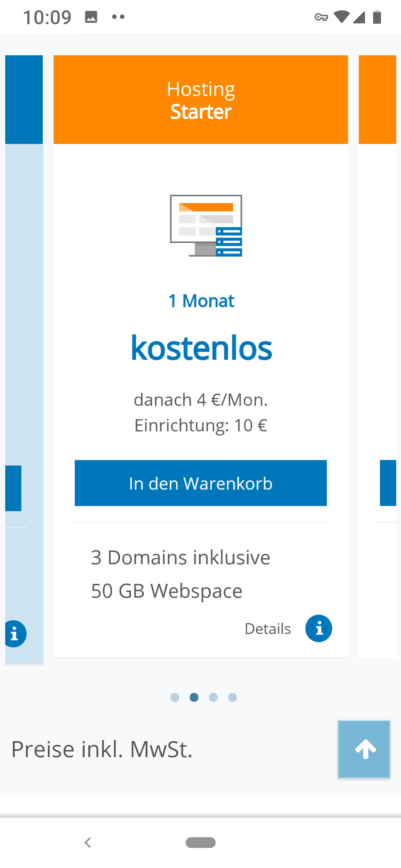Tap the Wi-Fi signal status icon
The height and width of the screenshot is (868, 401).
pos(342,17)
